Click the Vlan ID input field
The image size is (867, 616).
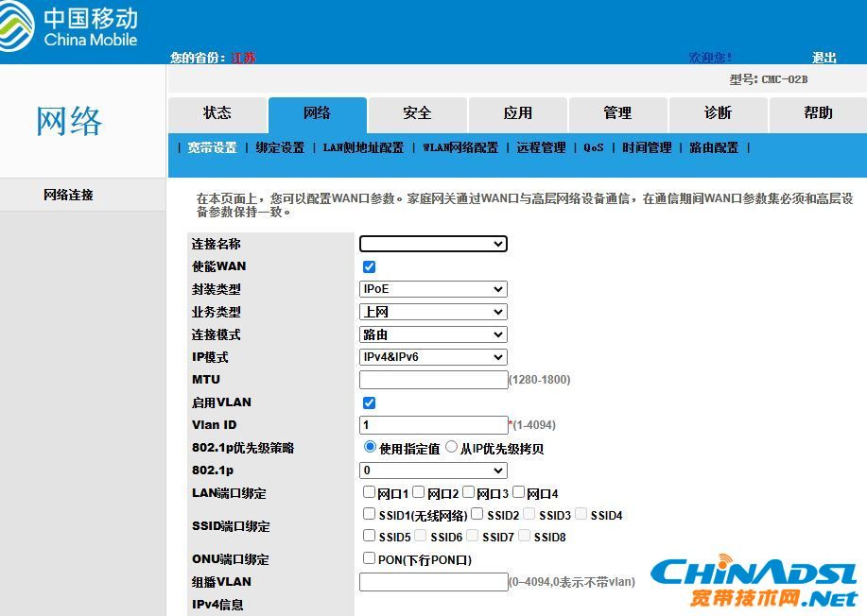(x=433, y=425)
